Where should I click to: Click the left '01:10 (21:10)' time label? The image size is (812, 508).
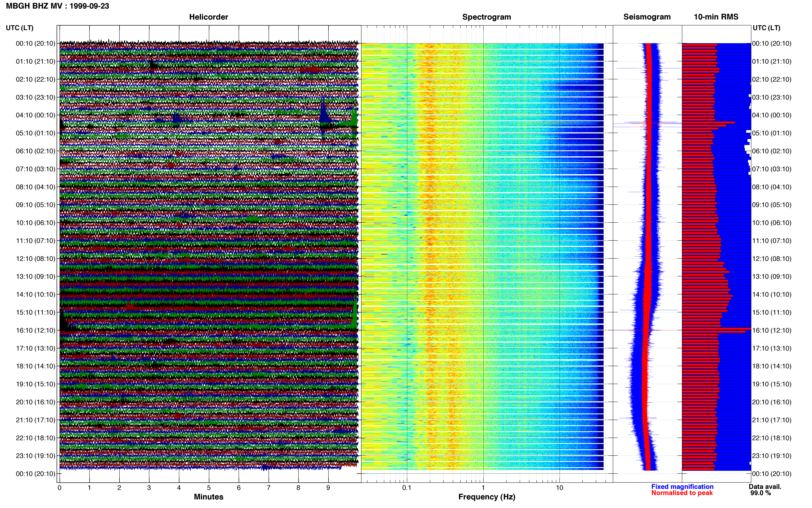click(36, 61)
